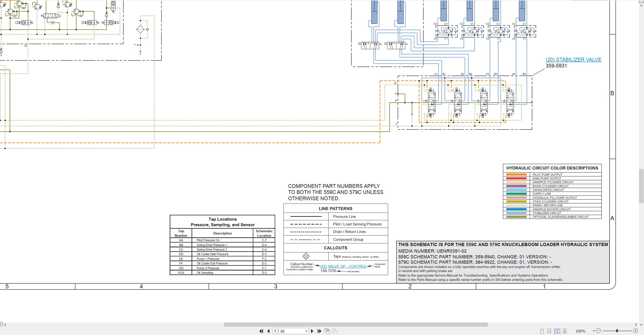Image resolution: width=644 pixels, height=335 pixels.
Task: Click the previous view icon
Action: pyautogui.click(x=327, y=331)
